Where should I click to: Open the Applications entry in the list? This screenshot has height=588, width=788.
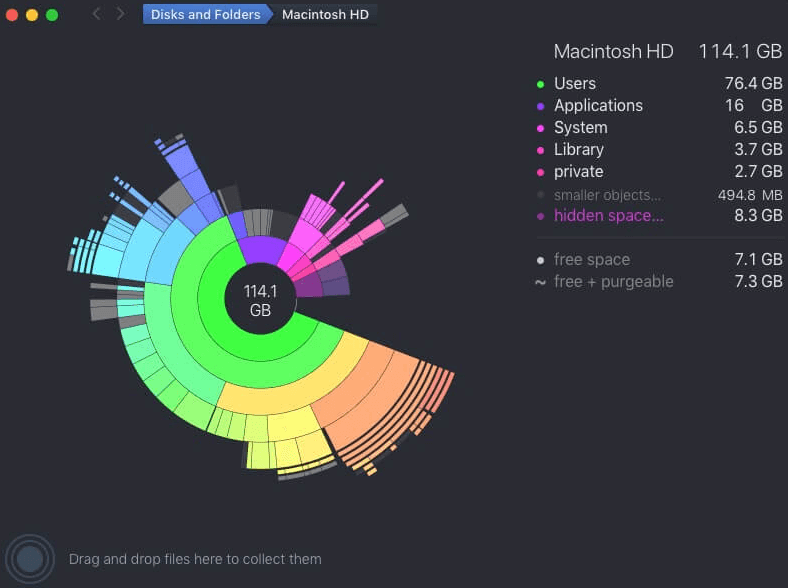point(598,106)
